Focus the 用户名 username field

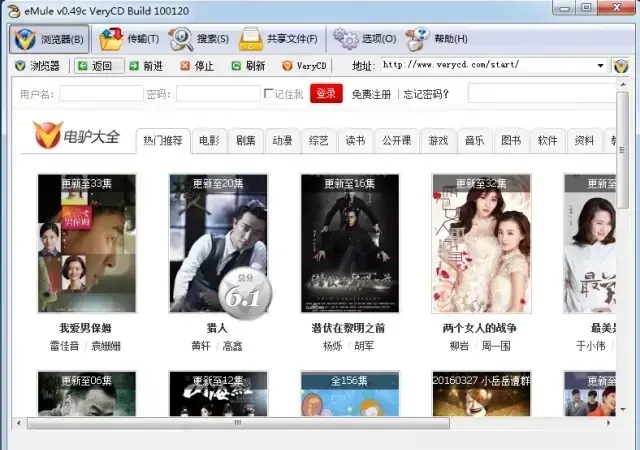[x=101, y=94]
